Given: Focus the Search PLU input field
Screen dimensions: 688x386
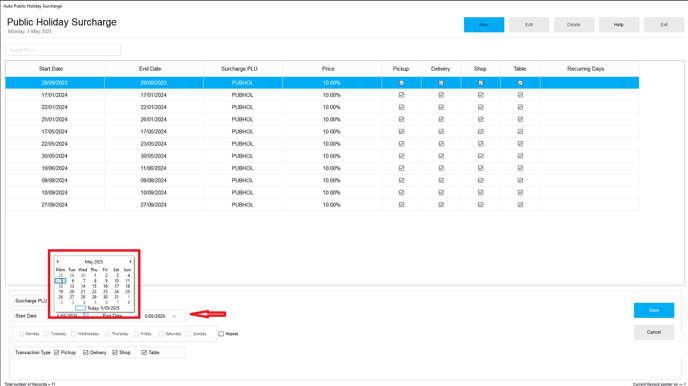Looking at the screenshot, I should click(63, 50).
